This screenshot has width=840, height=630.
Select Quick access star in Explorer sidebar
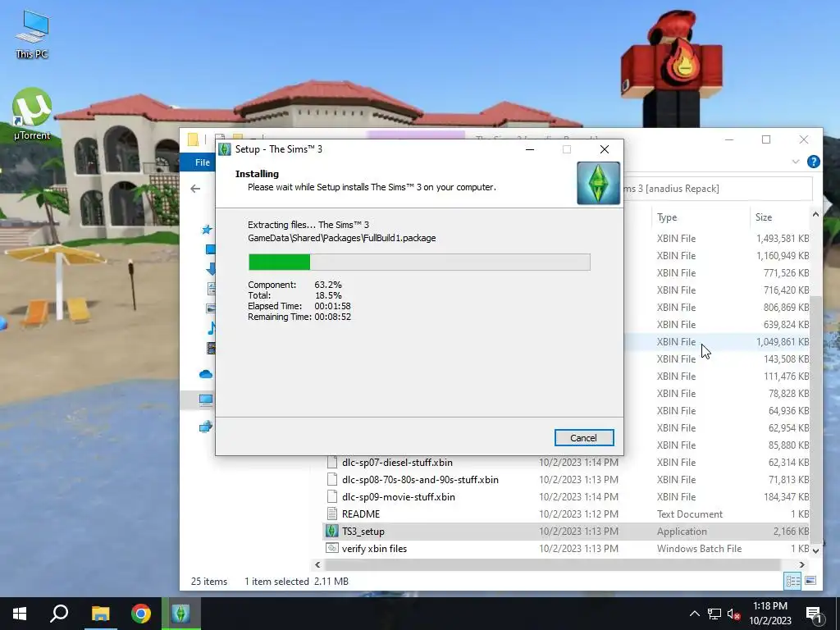[207, 230]
